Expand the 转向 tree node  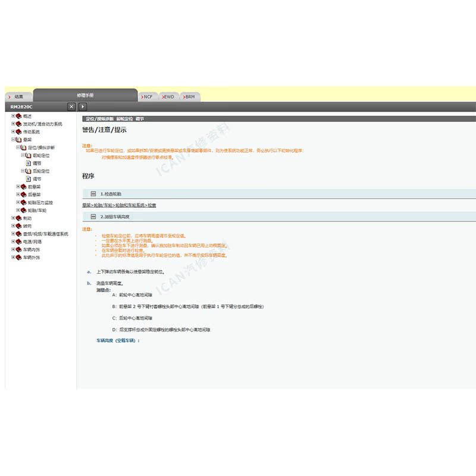(x=13, y=226)
